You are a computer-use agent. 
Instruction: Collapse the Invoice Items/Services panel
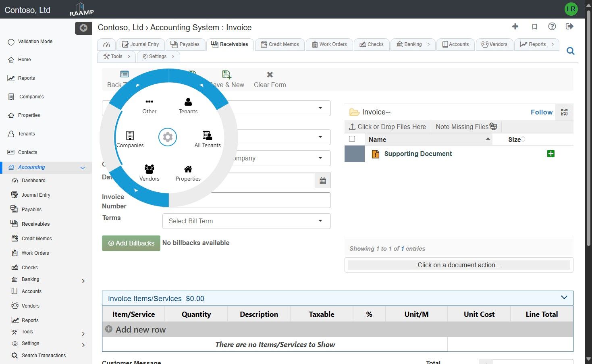(564, 298)
